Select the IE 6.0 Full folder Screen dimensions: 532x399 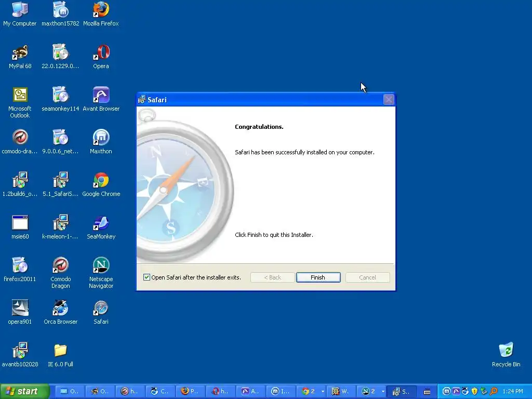[60, 355]
